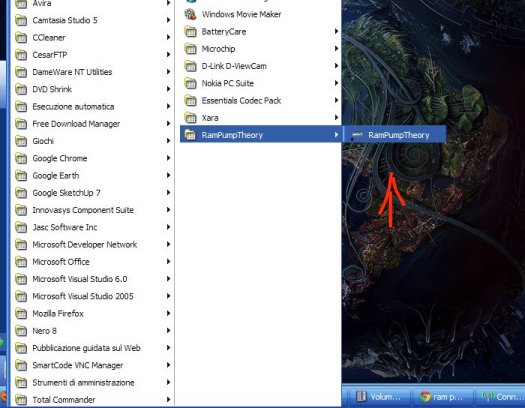Expand the Microsoft Visual Studio 6.0 arrow
Image resolution: width=525 pixels, height=408 pixels.
[168, 279]
